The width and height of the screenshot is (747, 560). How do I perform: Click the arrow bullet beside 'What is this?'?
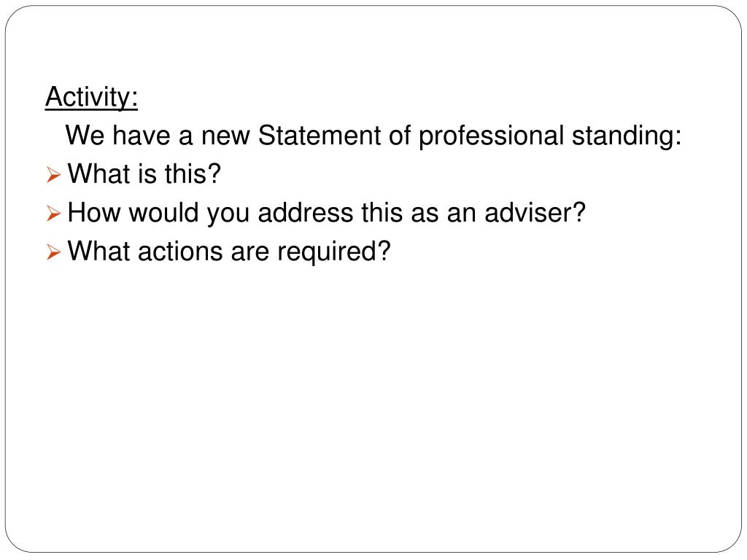click(54, 175)
